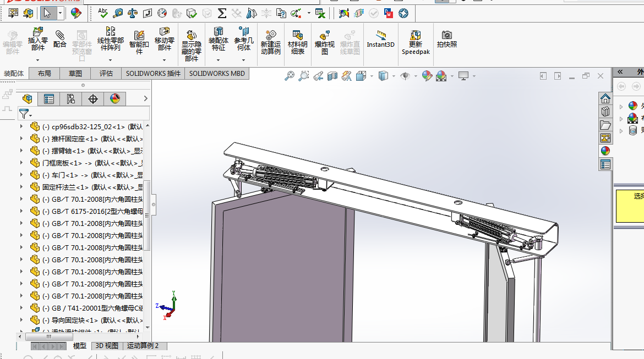Open the Design Library icon in task pane

[605, 112]
